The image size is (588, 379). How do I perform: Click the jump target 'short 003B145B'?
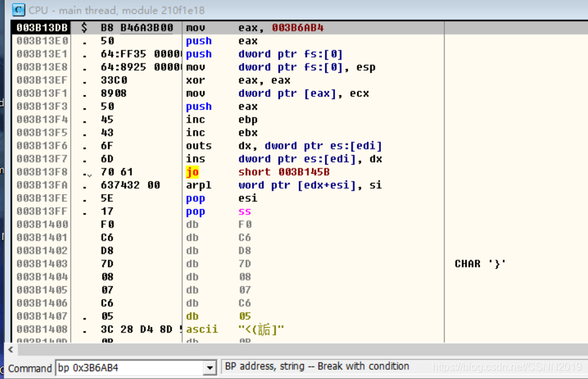(x=284, y=172)
